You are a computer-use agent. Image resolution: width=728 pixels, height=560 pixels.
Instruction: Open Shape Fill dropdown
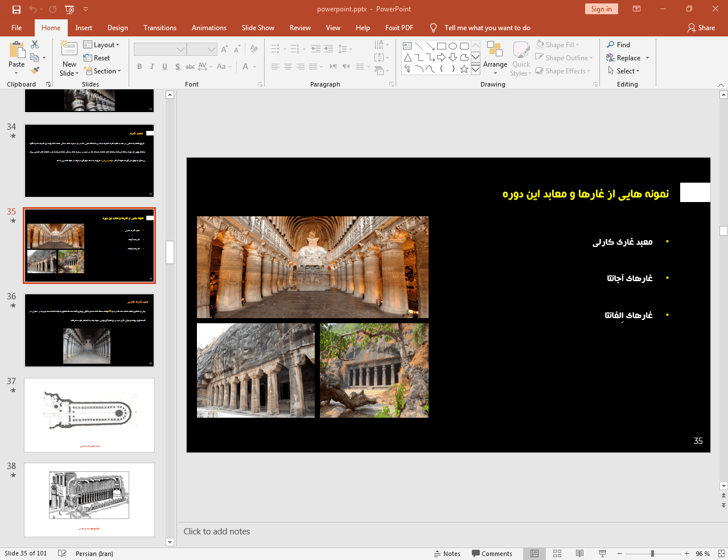click(557, 44)
